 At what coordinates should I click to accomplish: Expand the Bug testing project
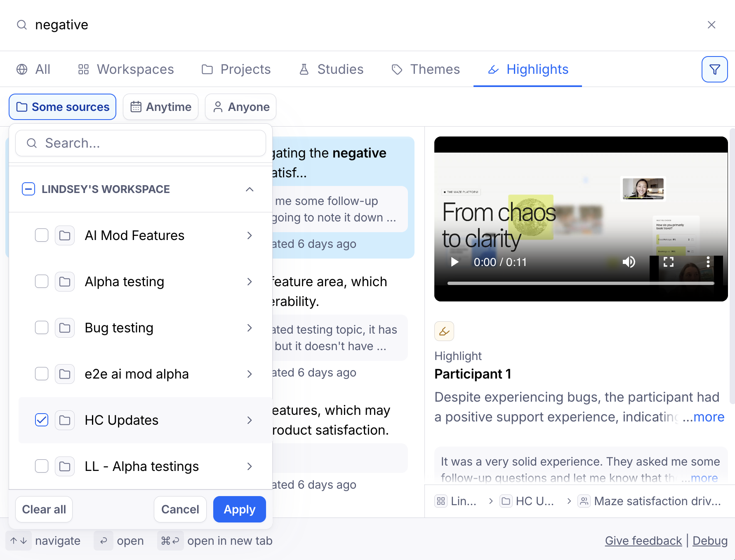250,328
